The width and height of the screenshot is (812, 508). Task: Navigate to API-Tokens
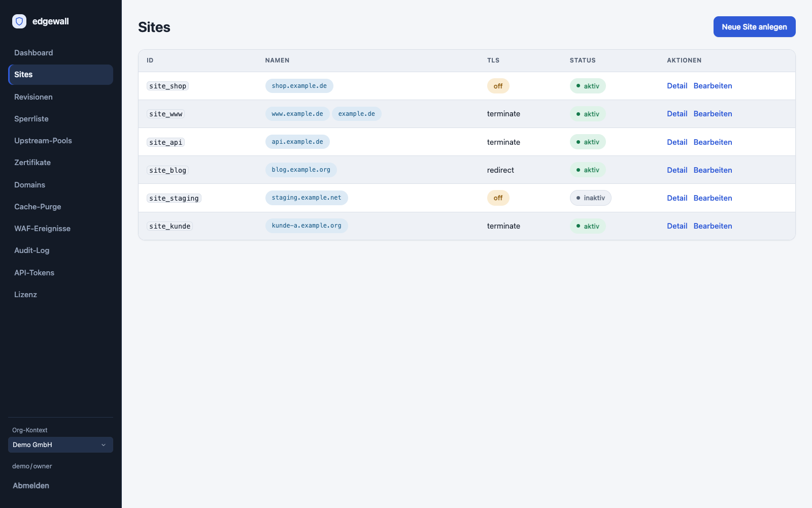tap(60, 273)
